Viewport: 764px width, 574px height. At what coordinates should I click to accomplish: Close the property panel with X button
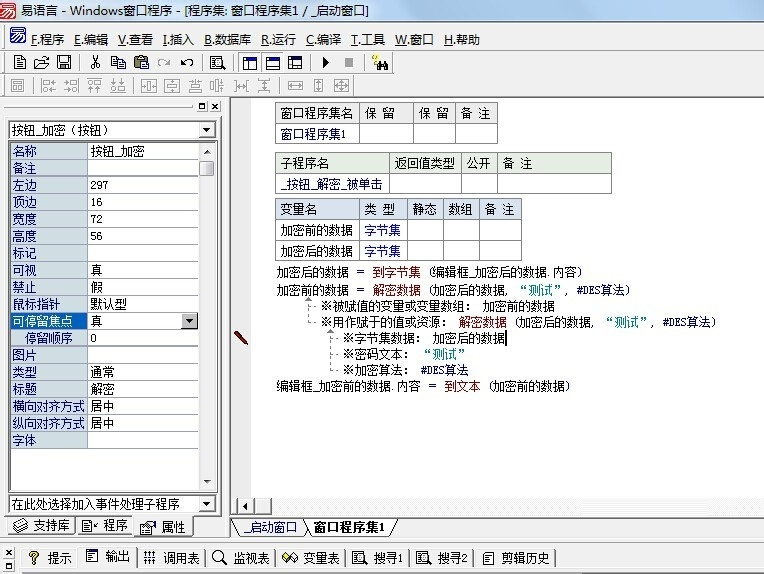pyautogui.click(x=215, y=106)
